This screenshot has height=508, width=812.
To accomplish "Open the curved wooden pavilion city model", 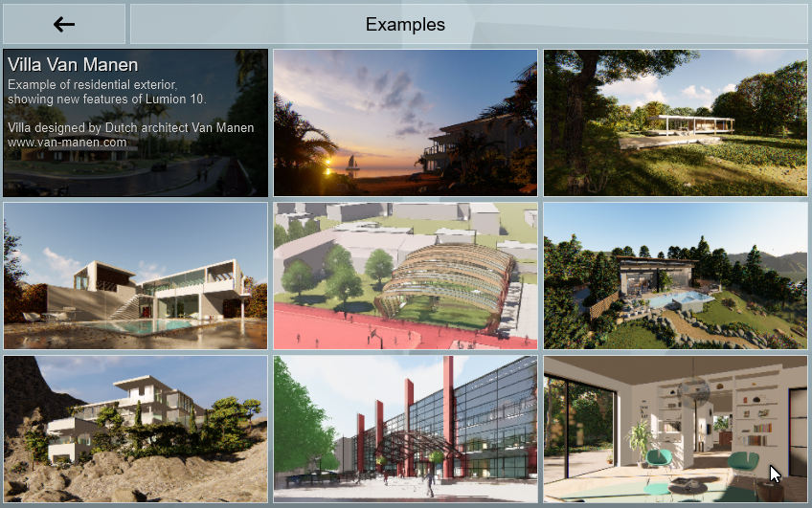I will tap(405, 276).
